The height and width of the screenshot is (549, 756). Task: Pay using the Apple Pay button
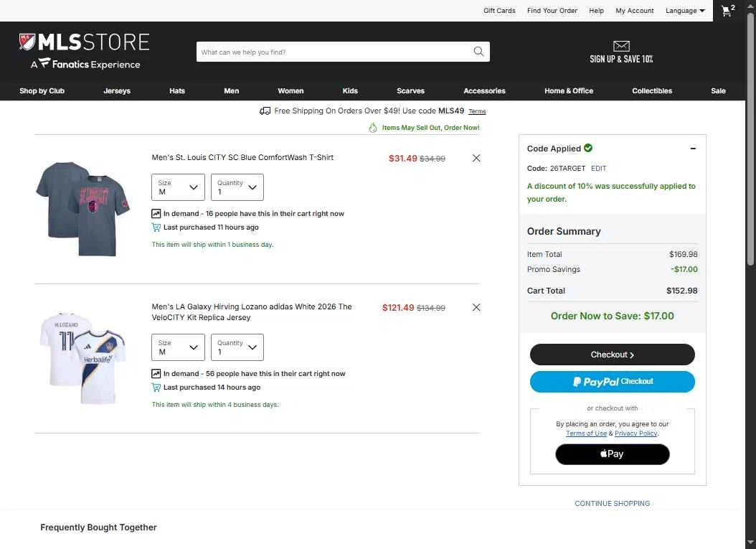pos(613,454)
